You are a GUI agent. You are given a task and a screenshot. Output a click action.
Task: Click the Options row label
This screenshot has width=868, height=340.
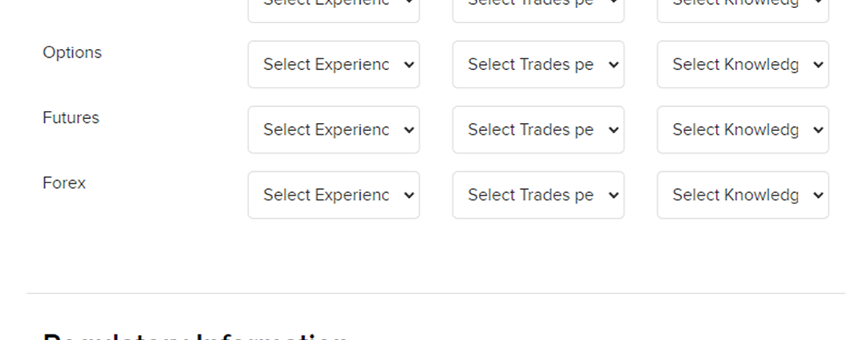[72, 52]
